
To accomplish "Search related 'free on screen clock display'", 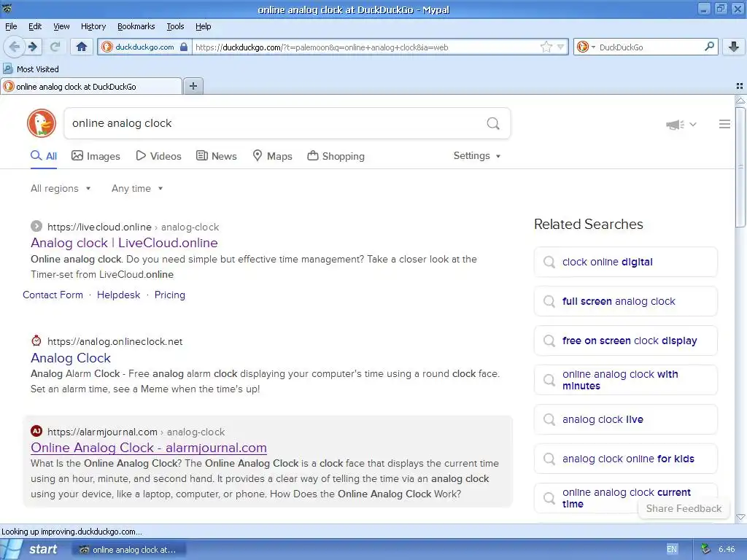I will point(625,341).
